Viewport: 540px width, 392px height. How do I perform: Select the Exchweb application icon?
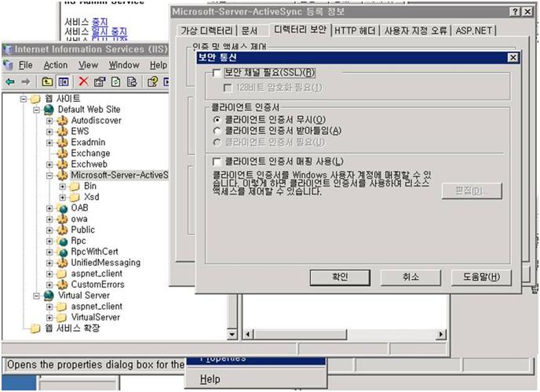click(x=62, y=165)
